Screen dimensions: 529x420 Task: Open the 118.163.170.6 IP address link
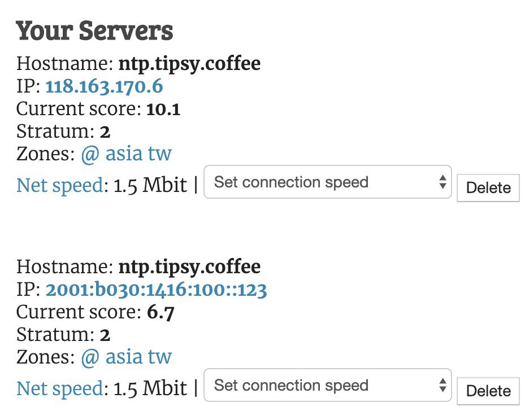104,86
